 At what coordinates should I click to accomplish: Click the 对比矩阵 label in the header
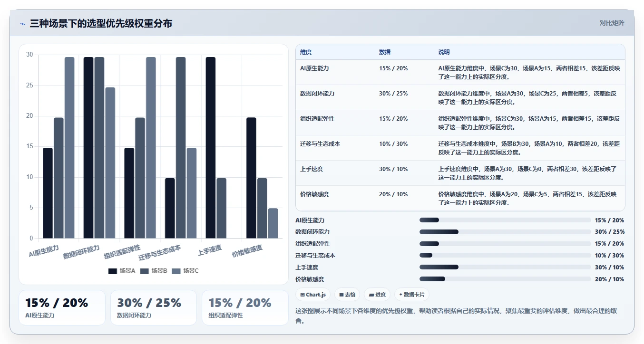click(x=612, y=23)
